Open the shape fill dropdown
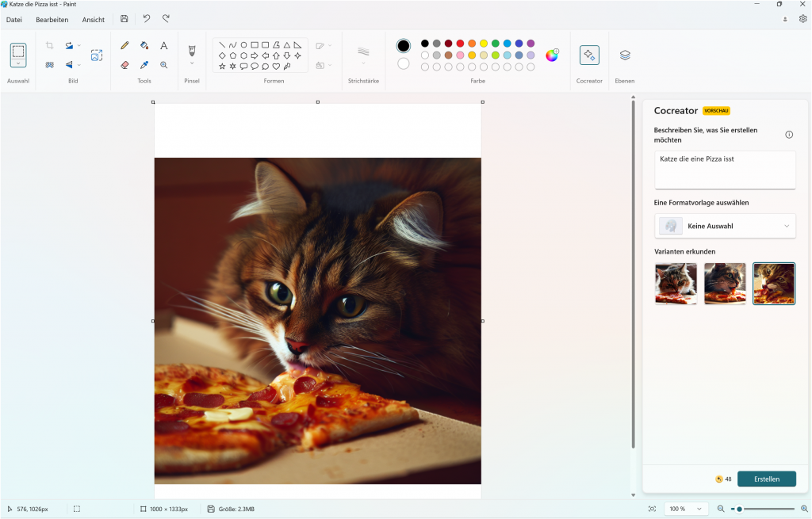 coord(324,65)
